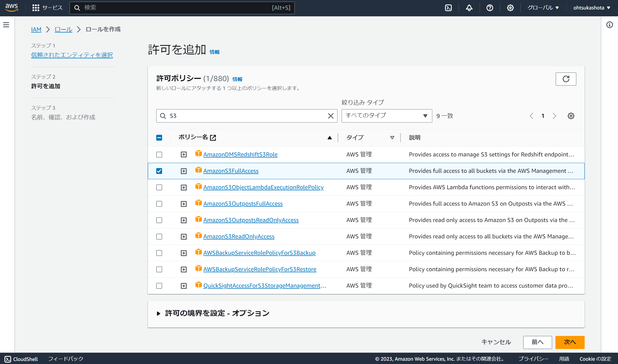Image resolution: width=618 pixels, height=364 pixels.
Task: Open the AWS services grid menu
Action: (36, 8)
